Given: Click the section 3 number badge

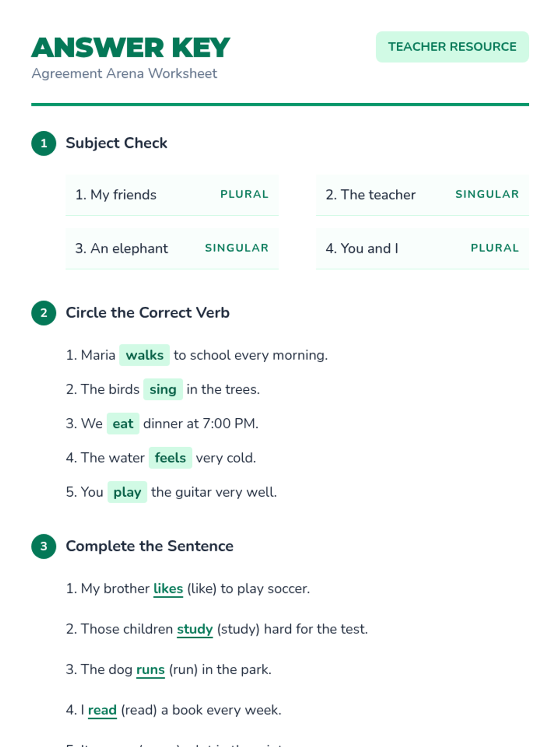Looking at the screenshot, I should [x=44, y=546].
